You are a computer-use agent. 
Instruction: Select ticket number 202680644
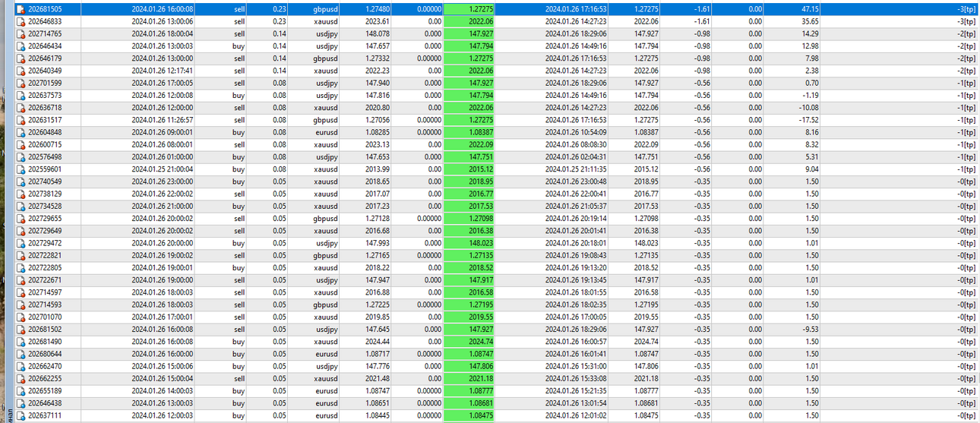click(45, 354)
